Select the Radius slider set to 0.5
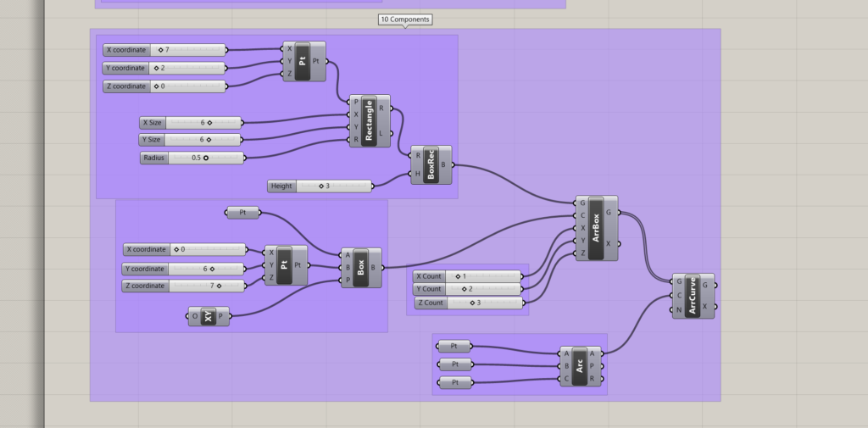 pos(192,158)
